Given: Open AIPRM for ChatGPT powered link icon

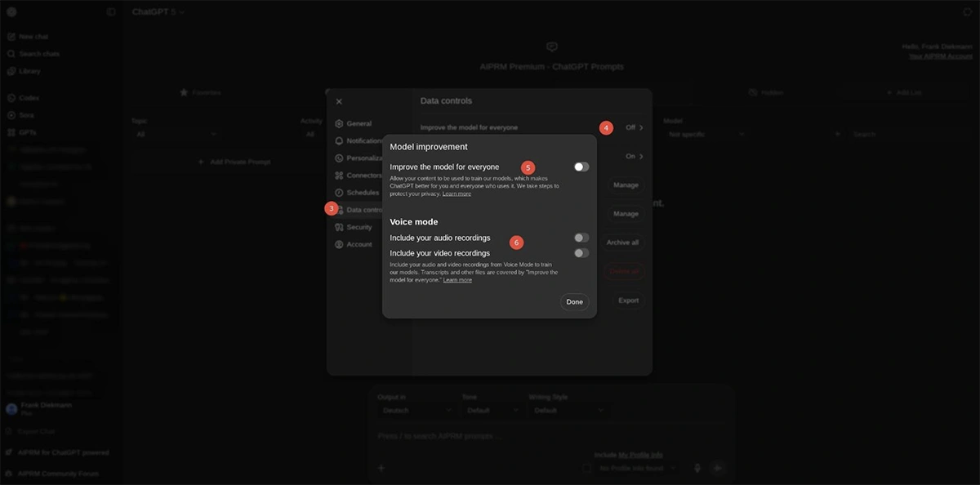Looking at the screenshot, I should [x=10, y=452].
